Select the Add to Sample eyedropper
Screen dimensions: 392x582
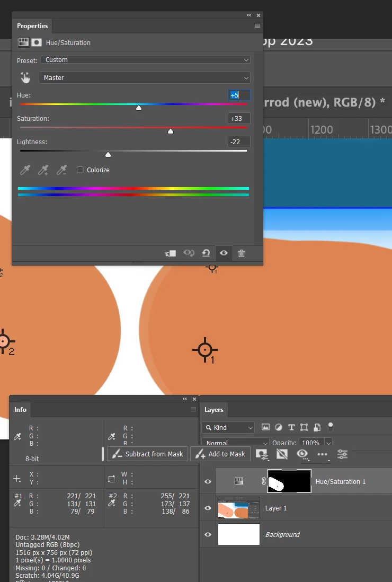tap(43, 170)
